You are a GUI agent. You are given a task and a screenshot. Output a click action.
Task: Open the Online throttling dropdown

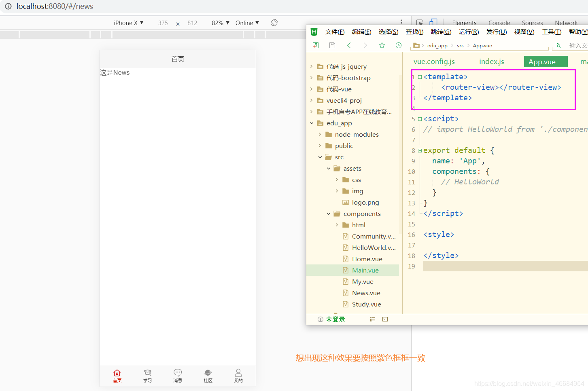tap(247, 23)
